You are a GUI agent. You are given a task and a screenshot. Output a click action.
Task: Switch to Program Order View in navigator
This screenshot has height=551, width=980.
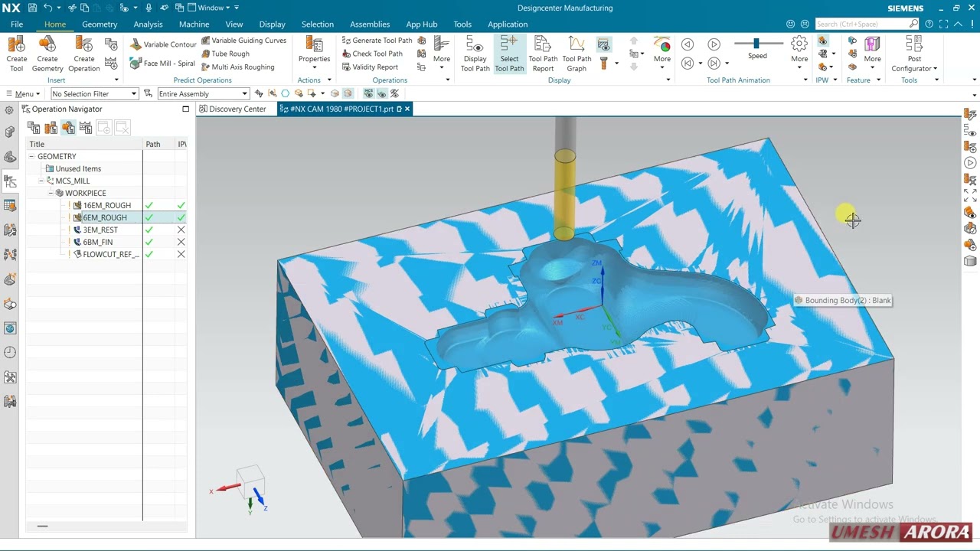(34, 128)
